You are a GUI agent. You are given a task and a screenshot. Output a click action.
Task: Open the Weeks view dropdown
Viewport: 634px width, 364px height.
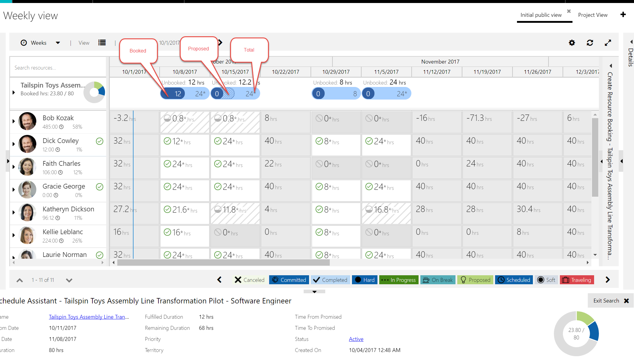pyautogui.click(x=58, y=43)
